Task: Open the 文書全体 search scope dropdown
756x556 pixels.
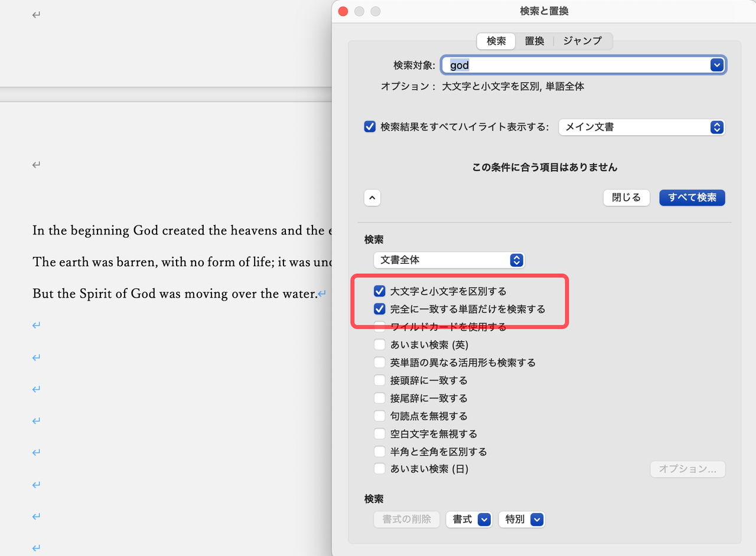Action: click(449, 260)
